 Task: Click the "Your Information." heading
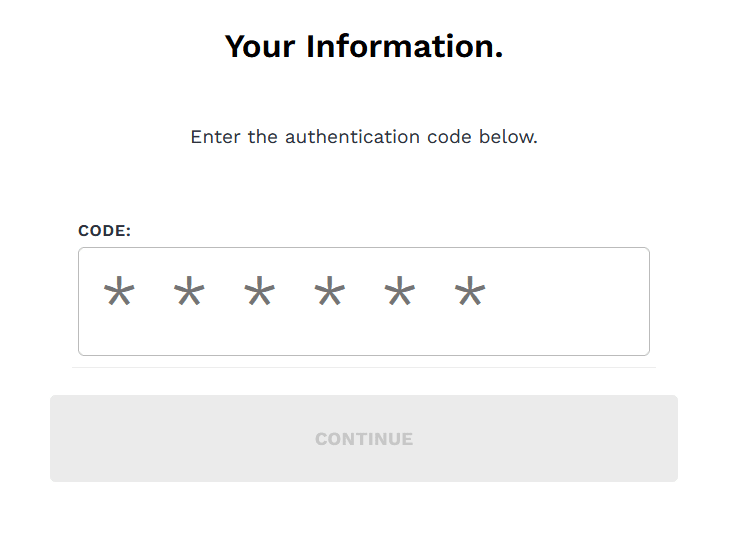364,47
